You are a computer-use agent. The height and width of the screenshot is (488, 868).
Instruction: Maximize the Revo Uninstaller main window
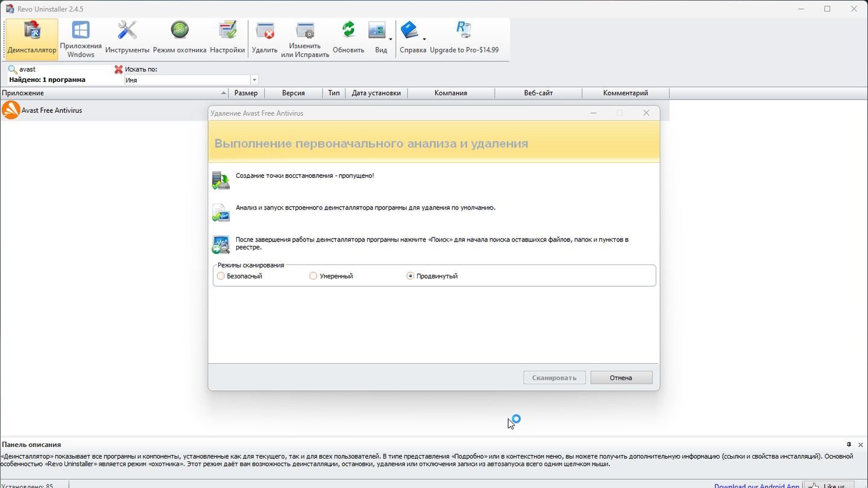click(828, 9)
